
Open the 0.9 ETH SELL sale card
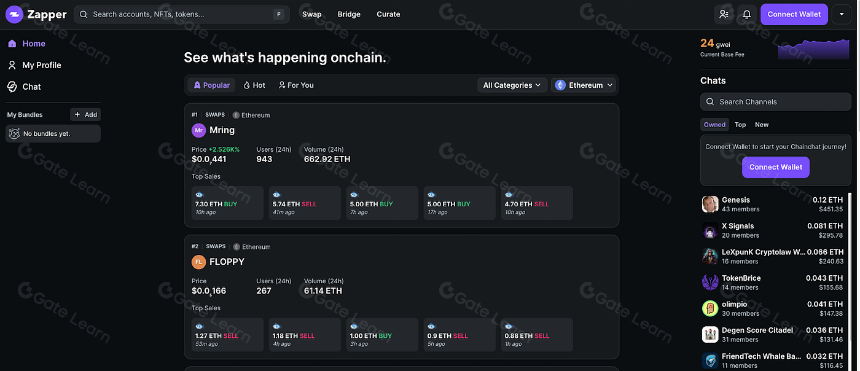[x=460, y=335]
